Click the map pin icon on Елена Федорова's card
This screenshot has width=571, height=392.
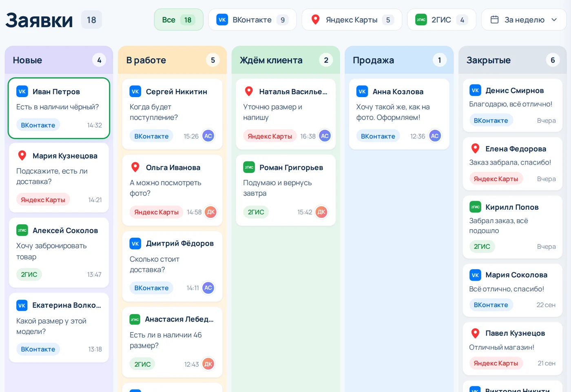pos(475,148)
